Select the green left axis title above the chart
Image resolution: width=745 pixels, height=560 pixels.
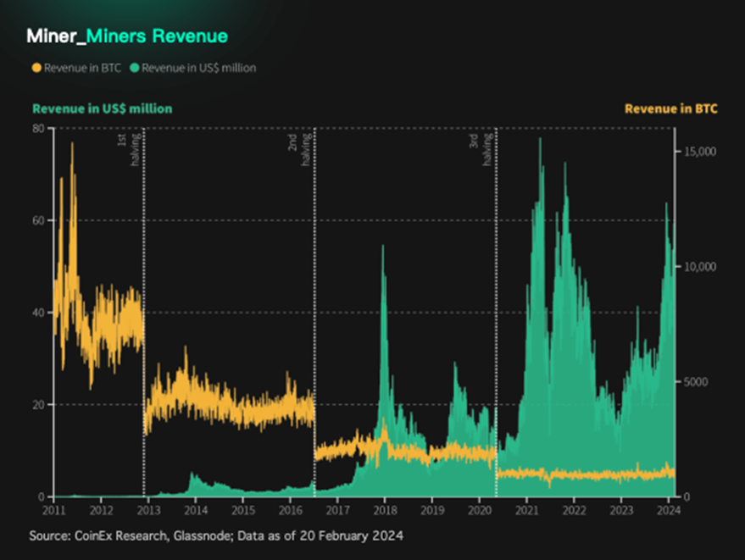tap(102, 108)
